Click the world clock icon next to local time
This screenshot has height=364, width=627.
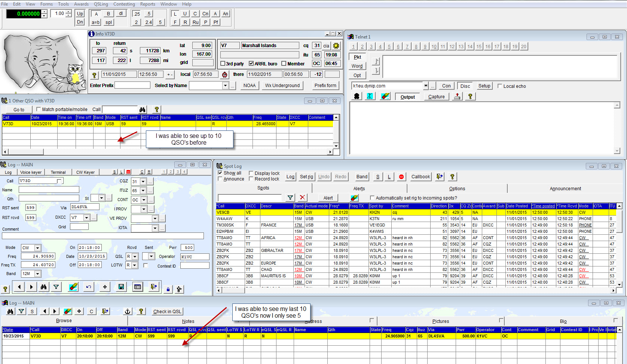coord(224,74)
